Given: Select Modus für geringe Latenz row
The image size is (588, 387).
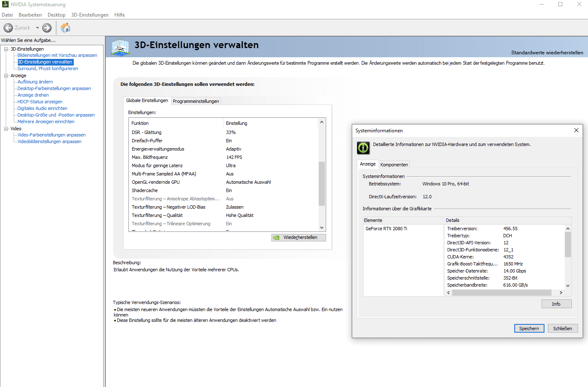Looking at the screenshot, I should (x=224, y=166).
